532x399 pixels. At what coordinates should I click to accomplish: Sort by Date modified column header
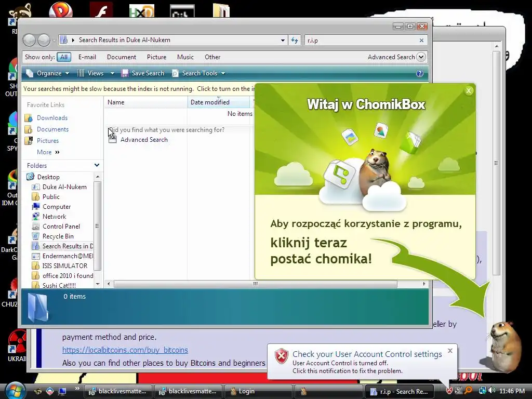point(219,102)
